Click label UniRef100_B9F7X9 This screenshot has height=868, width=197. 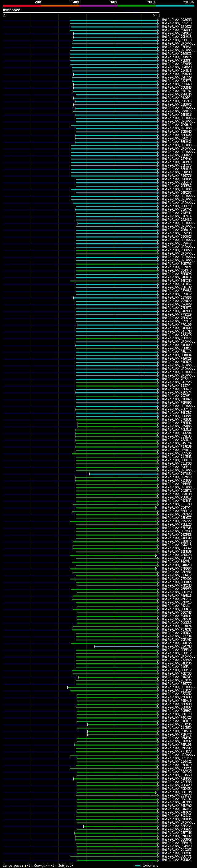(177, 78)
